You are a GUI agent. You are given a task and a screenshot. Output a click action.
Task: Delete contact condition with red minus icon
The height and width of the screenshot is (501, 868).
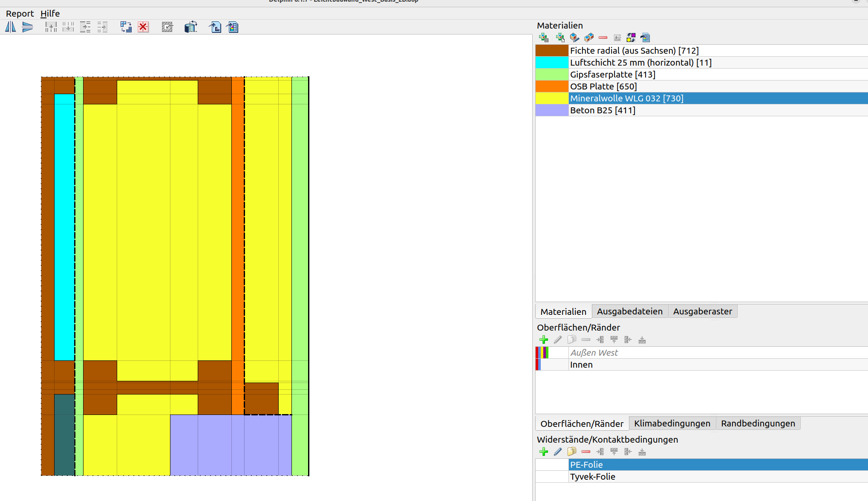click(586, 452)
